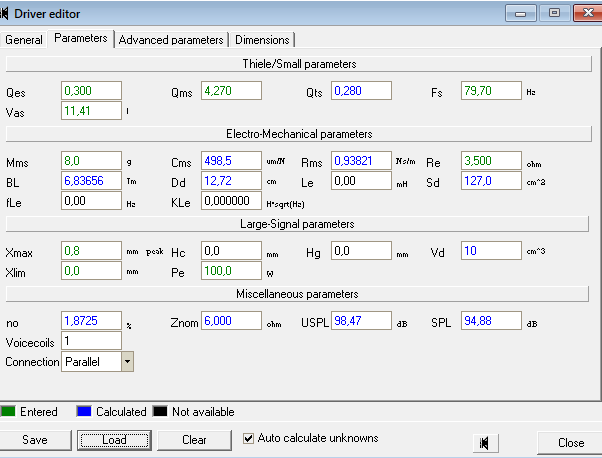
Task: Switch to the General tab
Action: tap(24, 40)
